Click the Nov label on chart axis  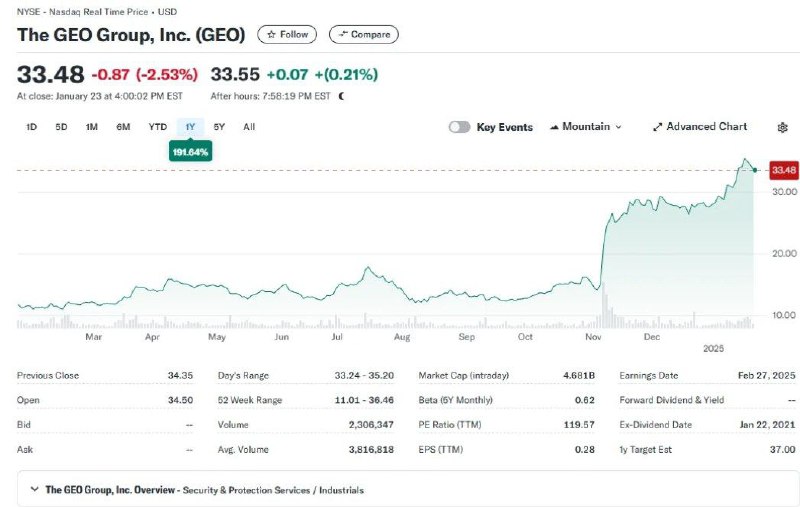[x=593, y=337]
